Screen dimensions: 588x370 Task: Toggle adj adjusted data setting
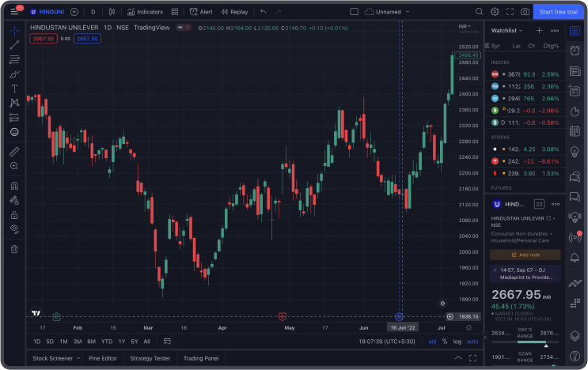click(432, 342)
